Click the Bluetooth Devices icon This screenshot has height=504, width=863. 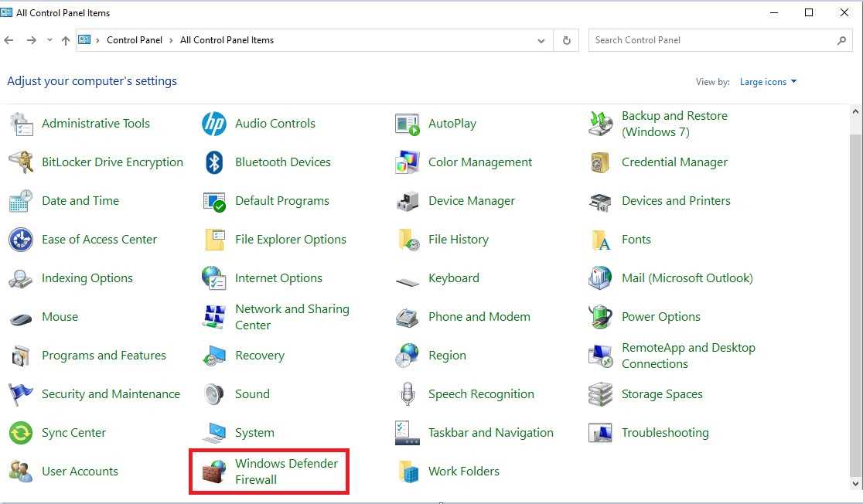214,162
